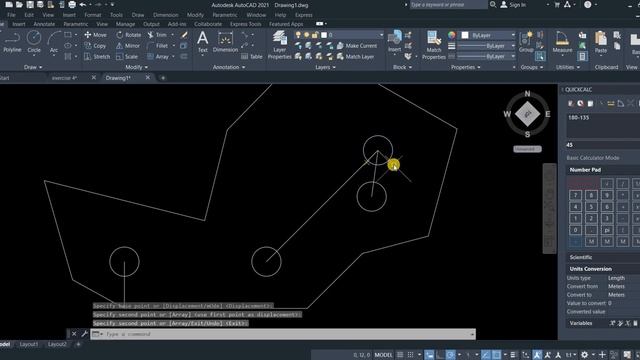
Task: Click Sign In
Action: [513, 5]
